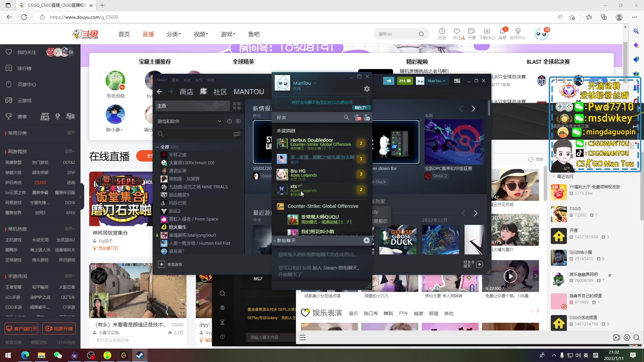Viewport: 644px width, 362px height.
Task: Toggle the ready-to-play filter in Steam library
Action: point(238,121)
